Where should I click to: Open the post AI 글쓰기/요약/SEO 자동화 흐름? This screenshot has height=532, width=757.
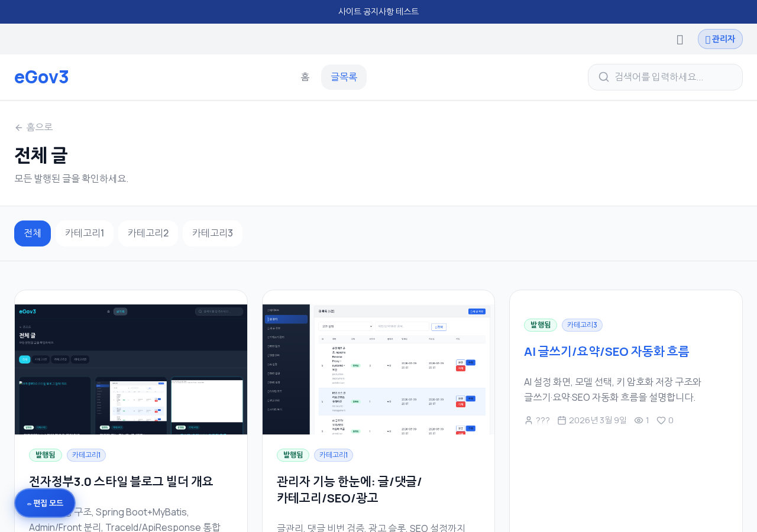(607, 351)
